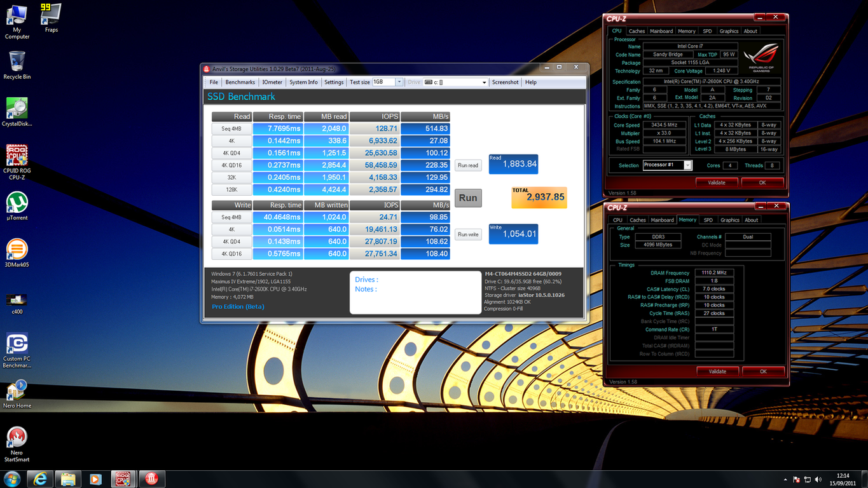This screenshot has height=488, width=868.
Task: Open Windows Explorer from the taskbar
Action: point(68,479)
